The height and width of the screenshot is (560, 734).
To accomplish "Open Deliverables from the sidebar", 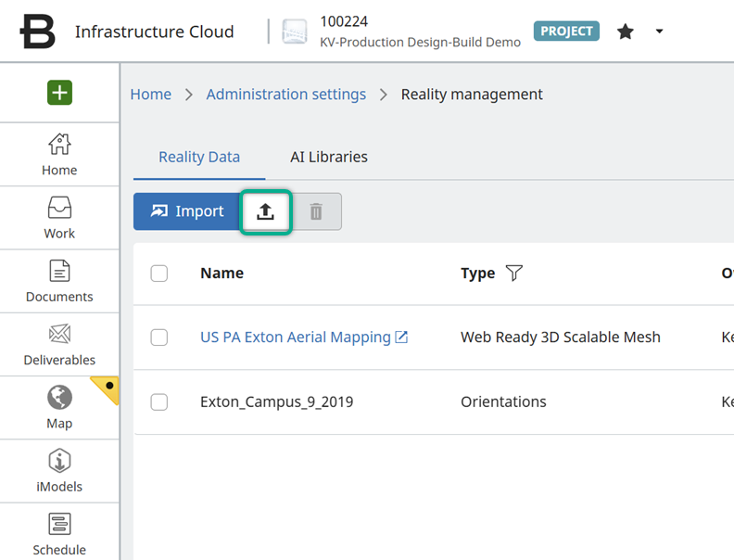I will [59, 344].
